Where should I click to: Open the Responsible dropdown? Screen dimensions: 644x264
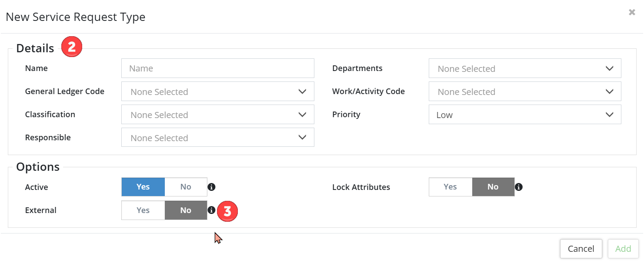coord(217,138)
